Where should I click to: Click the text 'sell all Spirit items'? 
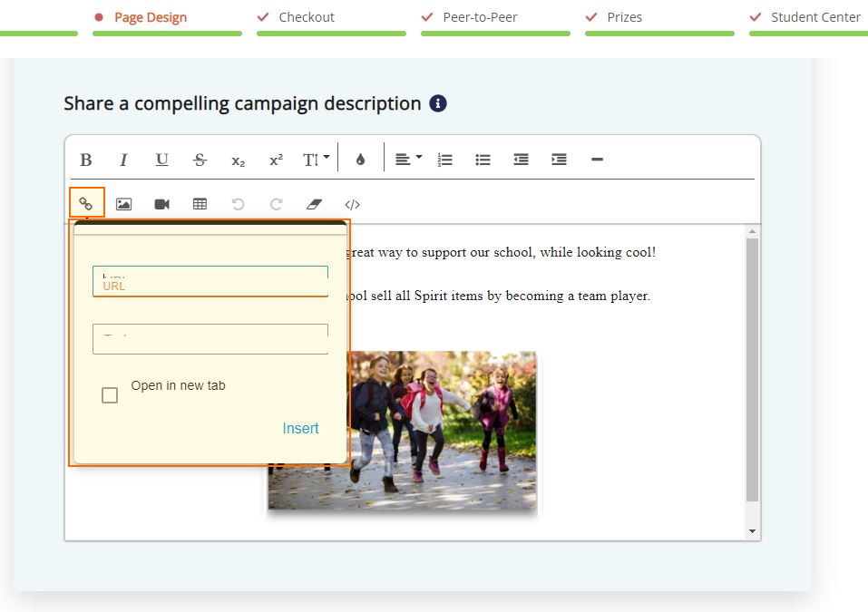tap(427, 296)
